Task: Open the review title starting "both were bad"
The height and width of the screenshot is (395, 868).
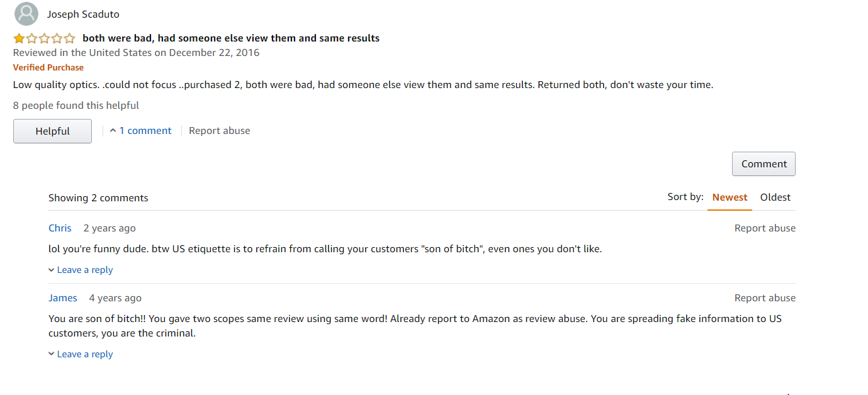Action: [231, 38]
